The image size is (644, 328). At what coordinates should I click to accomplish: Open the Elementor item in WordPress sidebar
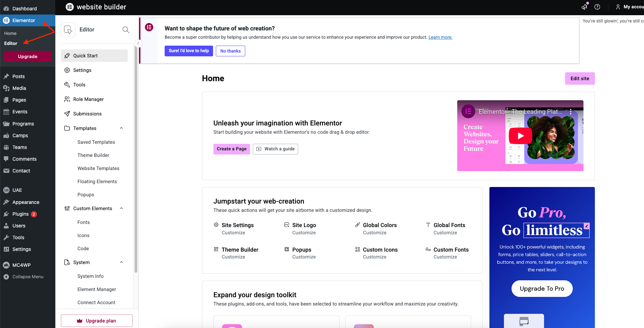pos(24,20)
